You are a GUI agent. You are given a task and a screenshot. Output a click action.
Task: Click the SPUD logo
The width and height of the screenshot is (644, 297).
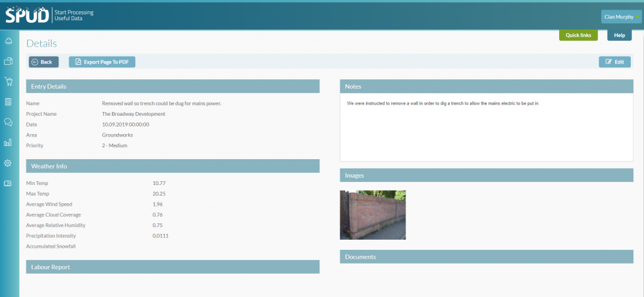pos(50,15)
